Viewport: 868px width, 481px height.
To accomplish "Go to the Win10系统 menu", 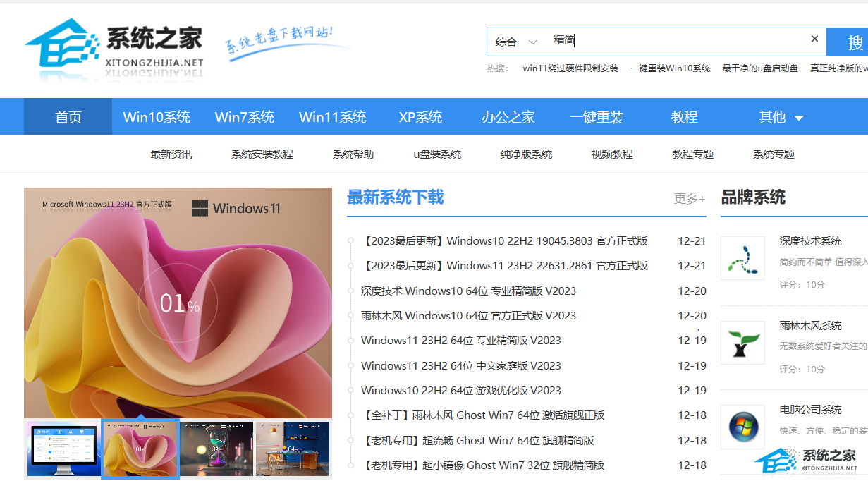I will tap(157, 117).
